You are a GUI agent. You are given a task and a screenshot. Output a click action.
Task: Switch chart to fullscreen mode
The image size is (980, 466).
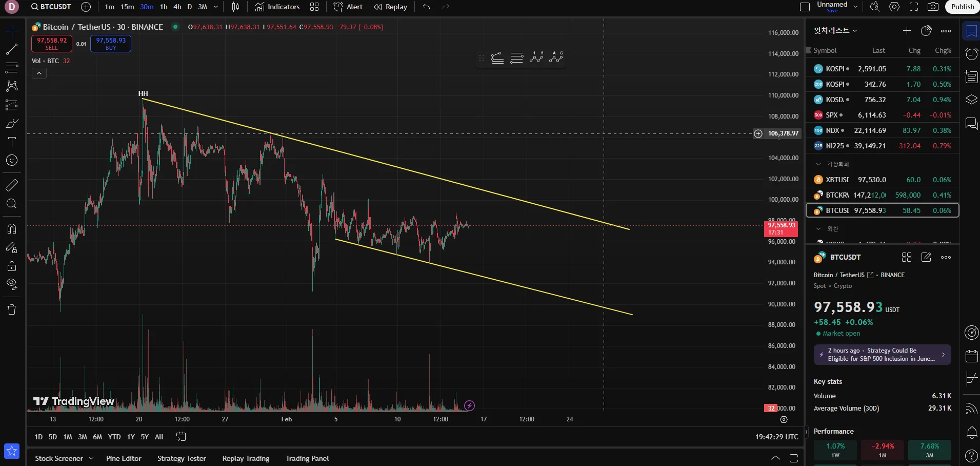(x=914, y=7)
